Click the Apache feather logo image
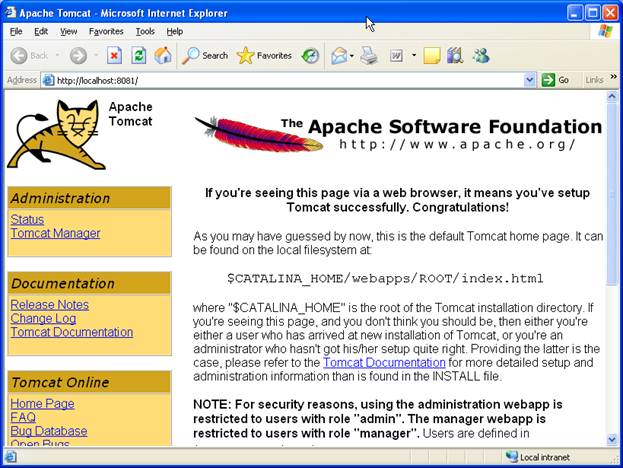Image resolution: width=623 pixels, height=468 pixels. point(258,134)
